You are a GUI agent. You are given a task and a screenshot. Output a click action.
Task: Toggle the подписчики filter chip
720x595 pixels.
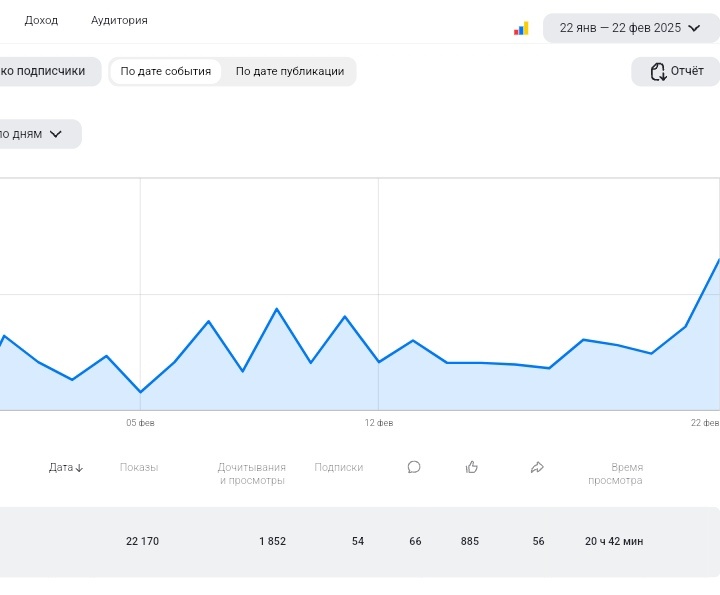48,71
